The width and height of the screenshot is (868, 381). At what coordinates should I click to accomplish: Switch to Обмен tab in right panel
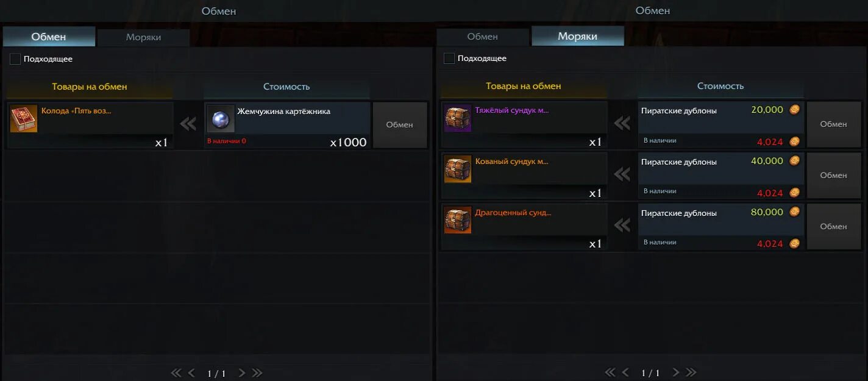tap(483, 37)
